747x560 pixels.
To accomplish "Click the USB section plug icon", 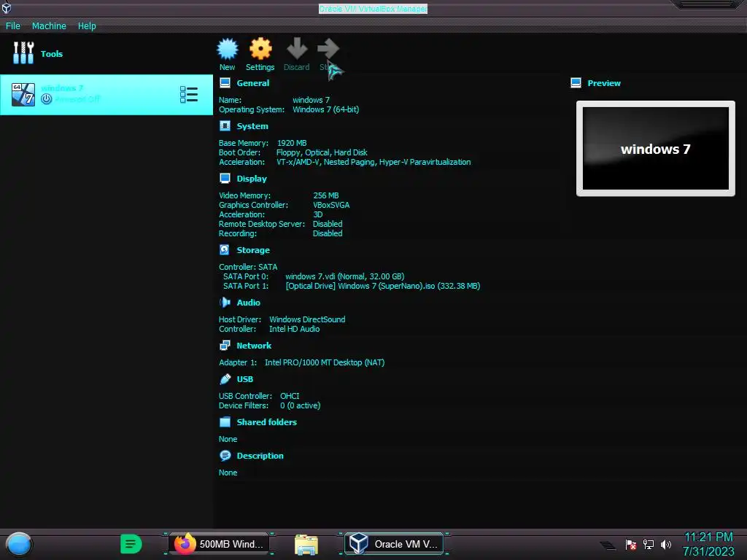I will 225,378.
